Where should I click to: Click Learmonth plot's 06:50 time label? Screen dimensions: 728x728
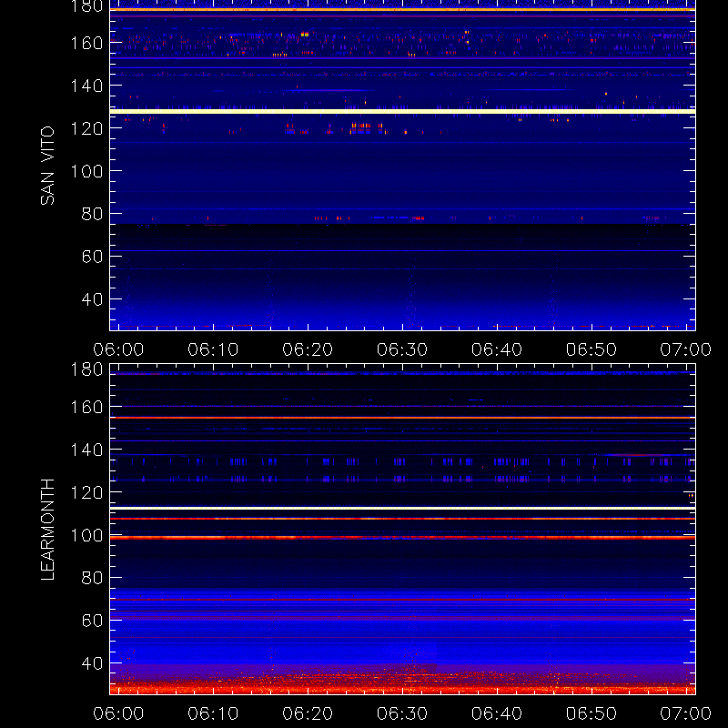point(591,713)
